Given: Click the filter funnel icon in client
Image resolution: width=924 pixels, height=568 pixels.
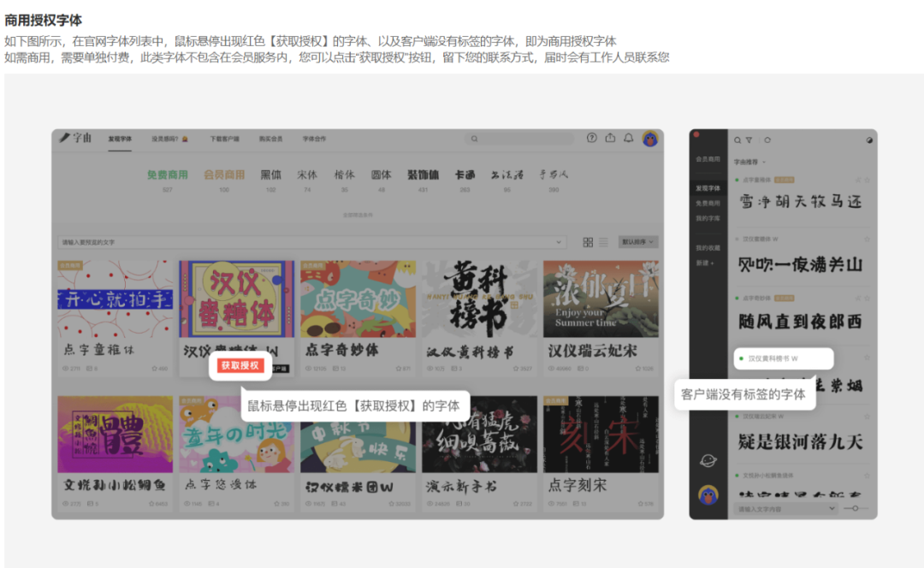Looking at the screenshot, I should point(749,139).
